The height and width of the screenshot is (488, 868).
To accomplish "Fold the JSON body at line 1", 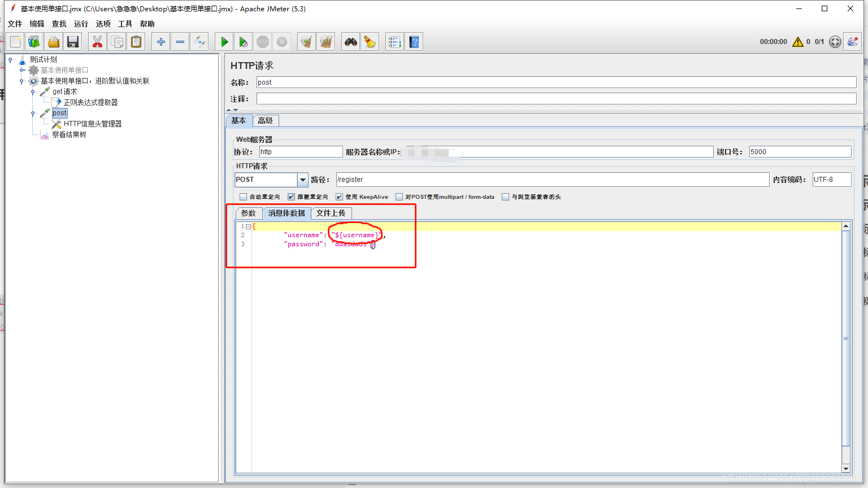I will (248, 226).
